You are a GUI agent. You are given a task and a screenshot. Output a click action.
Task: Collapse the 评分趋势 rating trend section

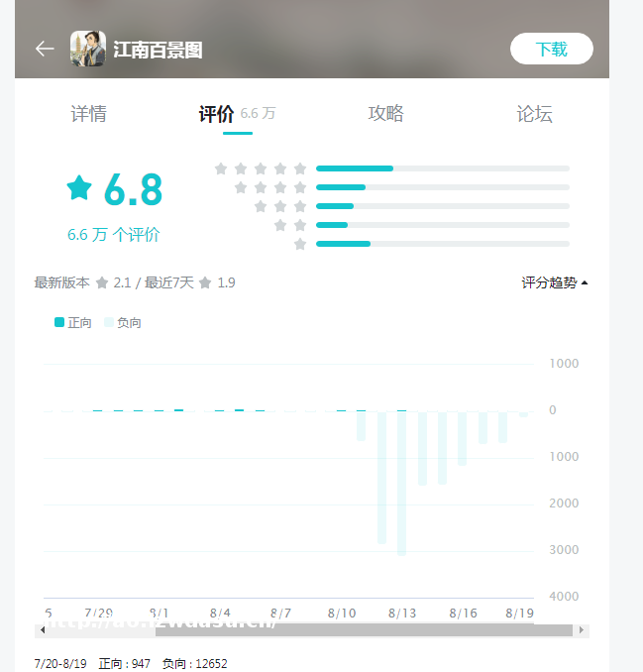tap(555, 282)
